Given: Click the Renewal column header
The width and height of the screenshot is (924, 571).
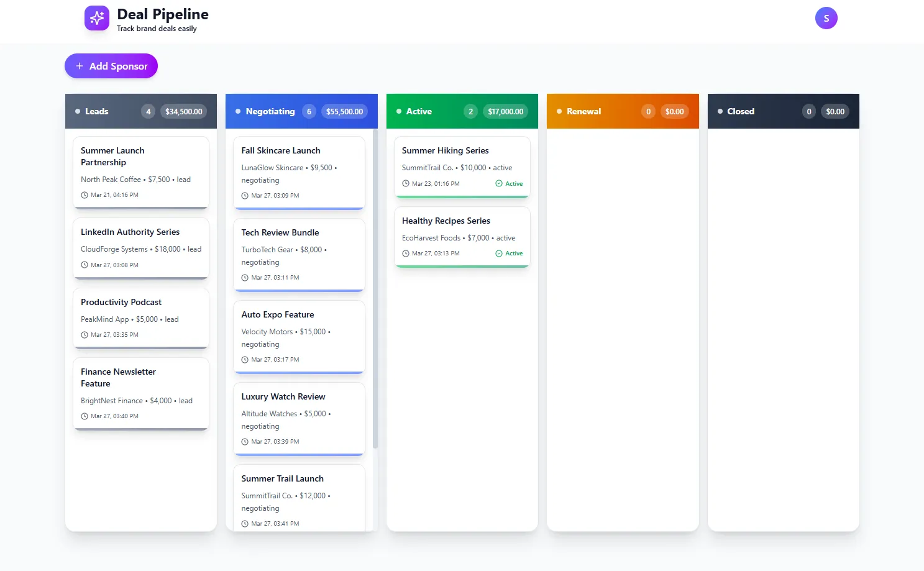Looking at the screenshot, I should pyautogui.click(x=583, y=112).
